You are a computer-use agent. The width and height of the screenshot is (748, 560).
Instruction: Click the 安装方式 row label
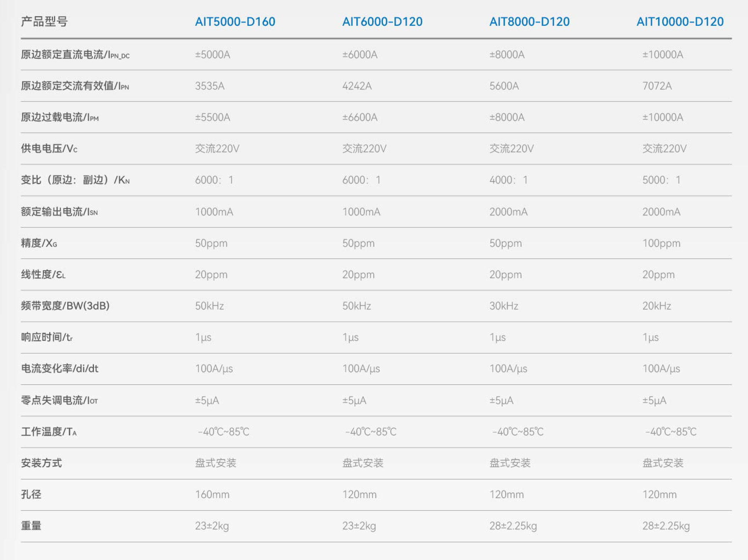pos(41,463)
